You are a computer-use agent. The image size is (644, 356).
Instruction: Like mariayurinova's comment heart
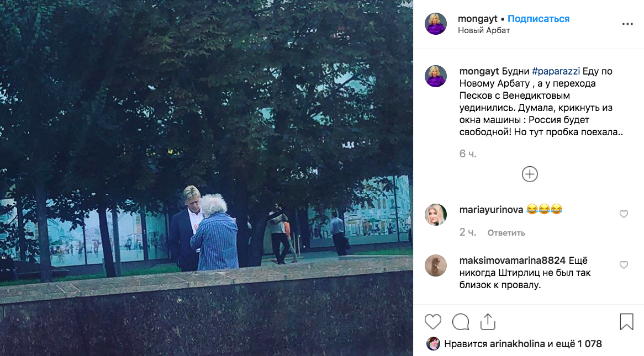[x=624, y=214]
